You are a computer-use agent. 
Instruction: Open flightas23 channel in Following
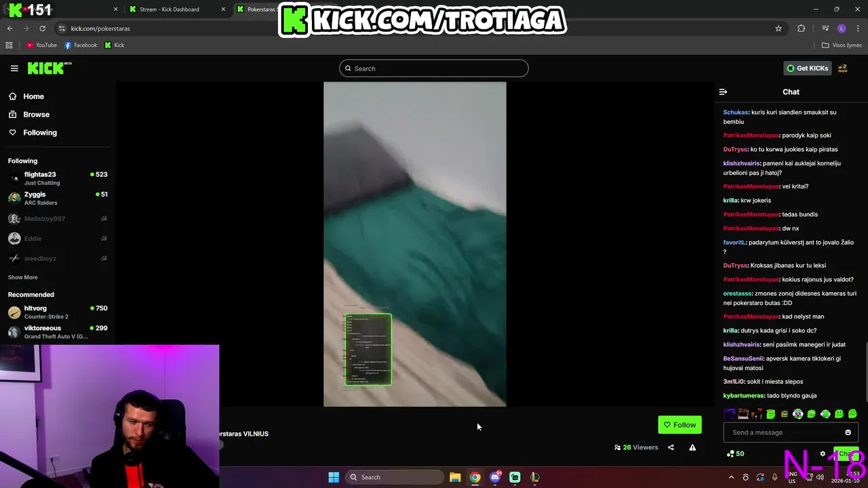coord(58,178)
